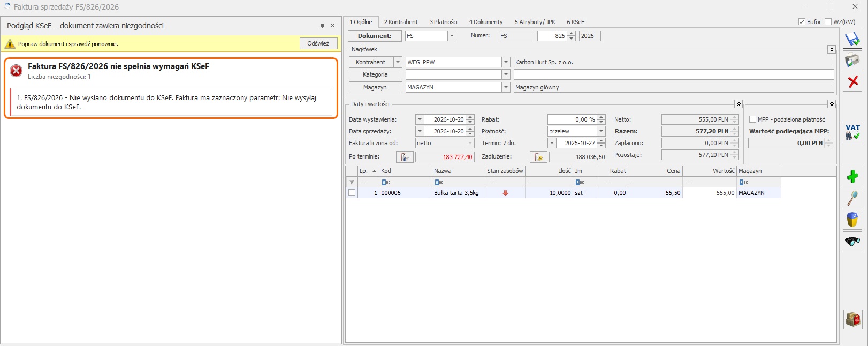Toggle the Bufor checkbox
The image size is (868, 346).
[x=802, y=22]
